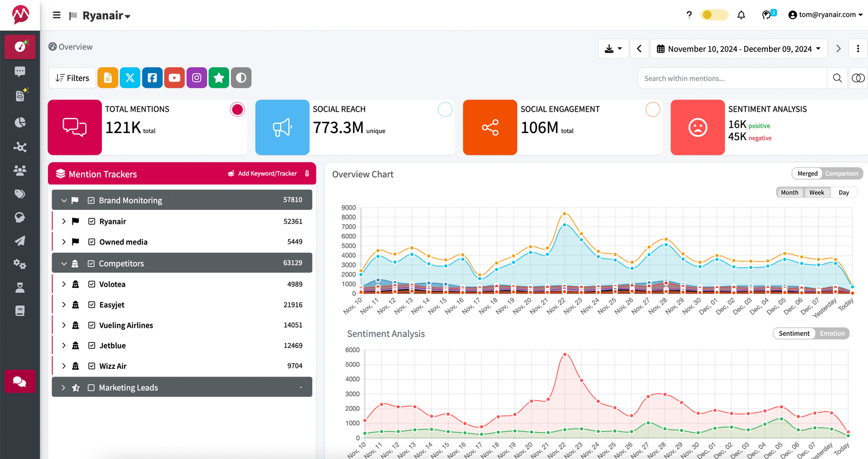Switch chart granularity to Week
This screenshot has width=868, height=459.
coord(817,193)
